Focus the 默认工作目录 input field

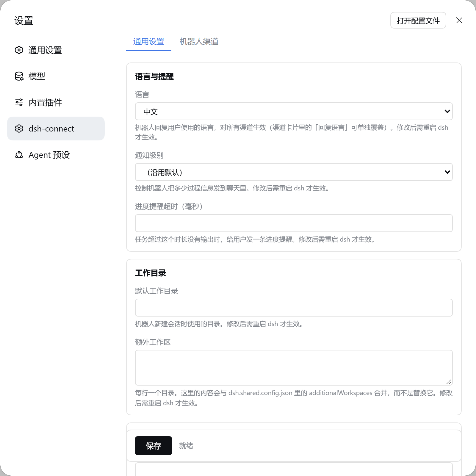point(294,308)
